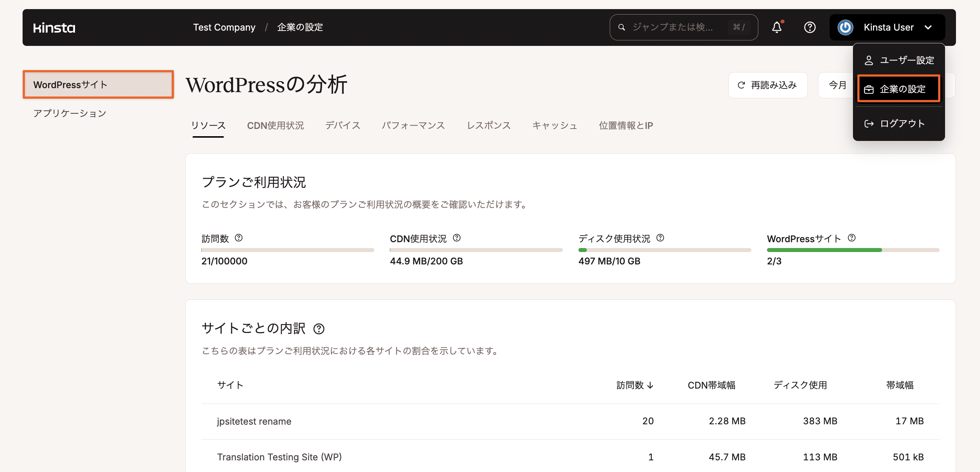Image resolution: width=980 pixels, height=472 pixels.
Task: Expand the Kinsta User dropdown chevron
Action: coord(929,27)
